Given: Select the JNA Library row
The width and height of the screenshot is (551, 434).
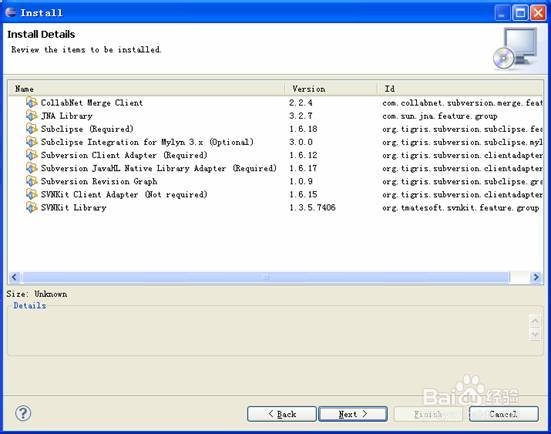Looking at the screenshot, I should pos(275,116).
